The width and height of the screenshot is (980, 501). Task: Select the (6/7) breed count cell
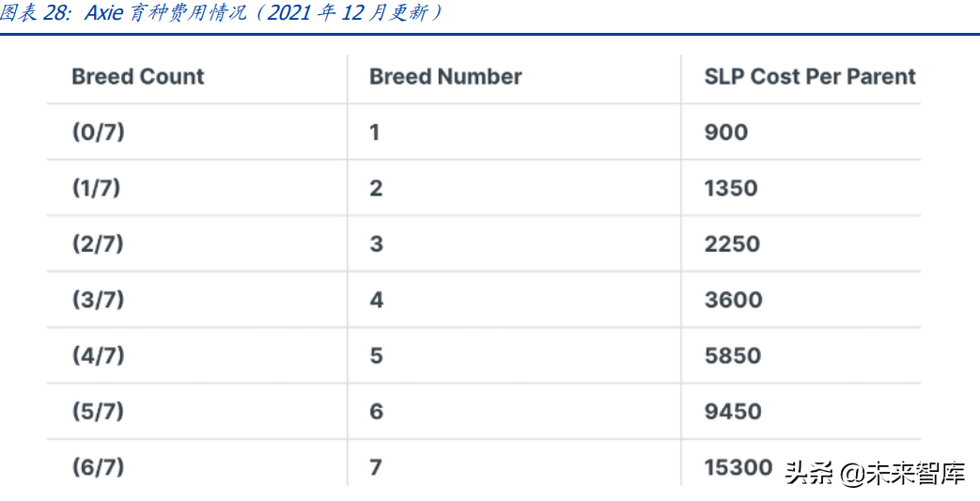point(98,467)
